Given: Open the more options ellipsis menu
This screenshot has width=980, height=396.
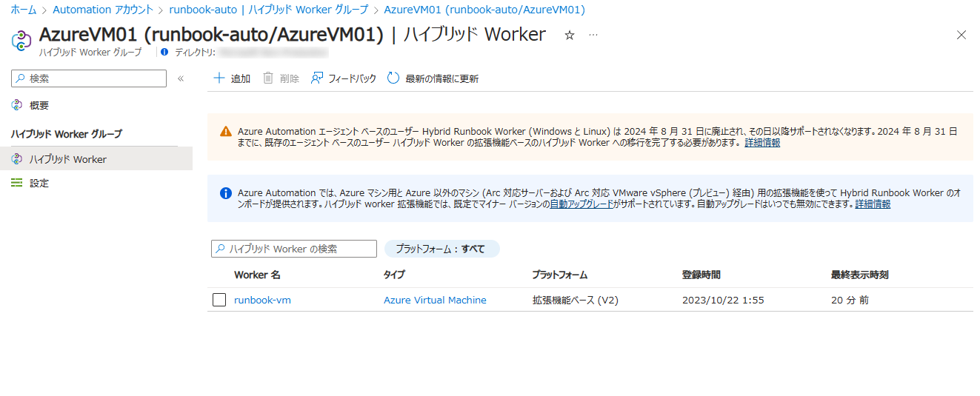Looking at the screenshot, I should pyautogui.click(x=593, y=35).
